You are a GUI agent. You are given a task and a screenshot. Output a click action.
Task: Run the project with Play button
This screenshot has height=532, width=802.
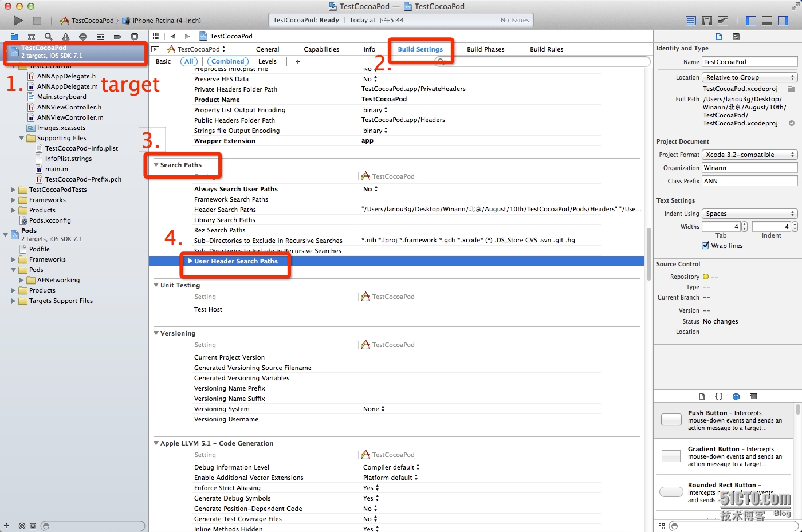pyautogui.click(x=18, y=21)
